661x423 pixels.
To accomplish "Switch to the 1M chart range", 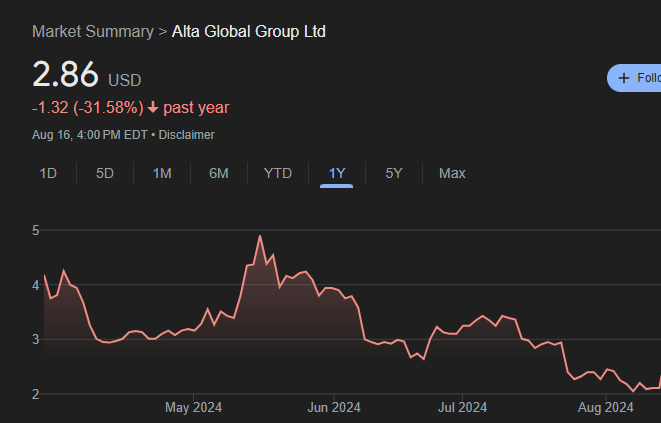I will 162,173.
